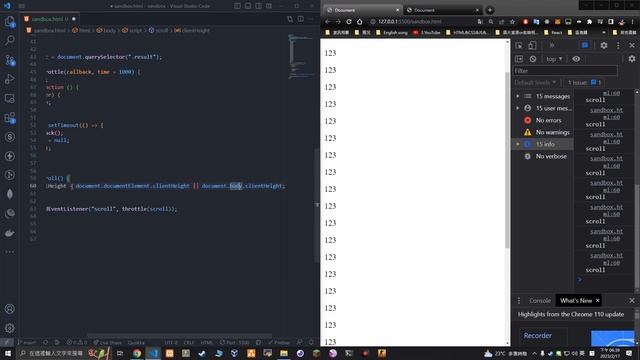This screenshot has width=640, height=360.
Task: Open the top JavaScript context dropdown
Action: tap(554, 59)
